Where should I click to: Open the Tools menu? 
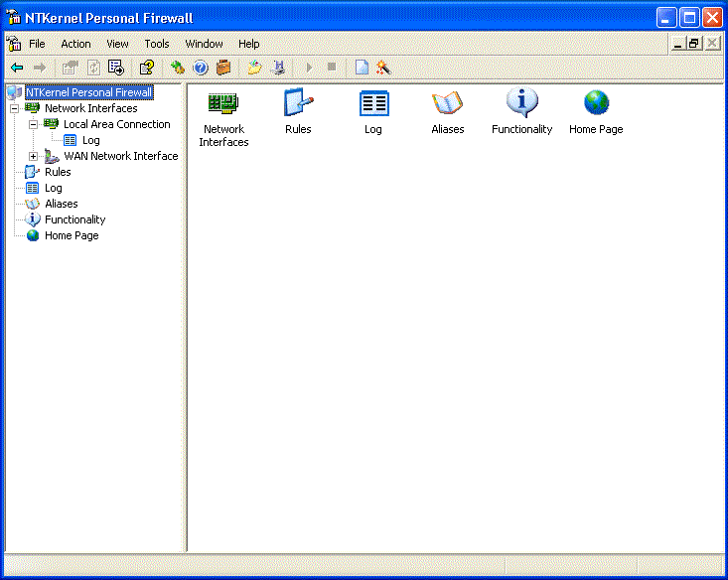pos(157,44)
